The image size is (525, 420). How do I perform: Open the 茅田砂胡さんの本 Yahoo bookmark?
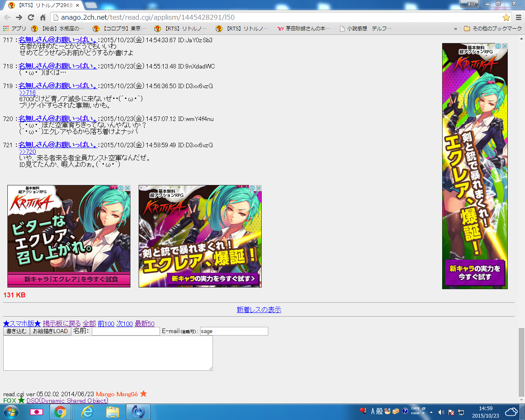point(304,28)
